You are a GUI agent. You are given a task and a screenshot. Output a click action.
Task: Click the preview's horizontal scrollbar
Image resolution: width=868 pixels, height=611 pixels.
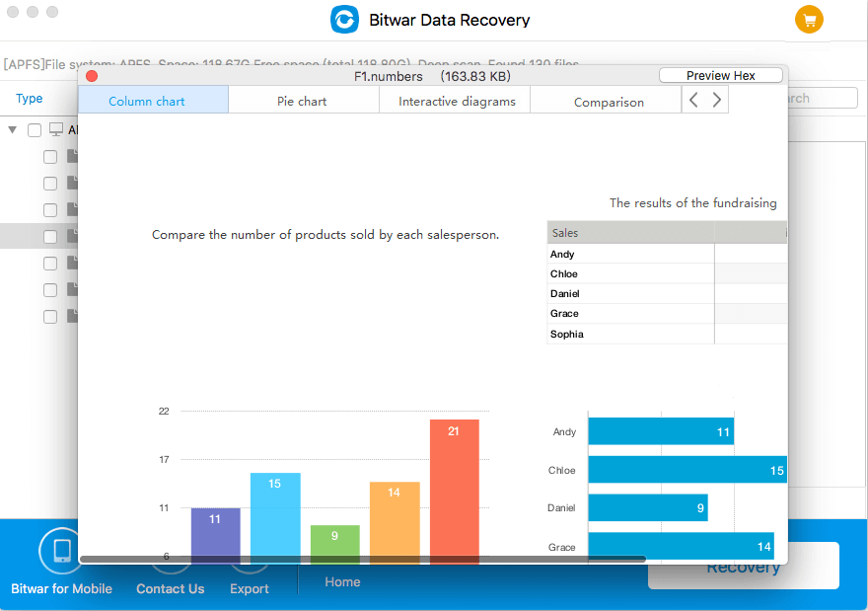pos(363,560)
